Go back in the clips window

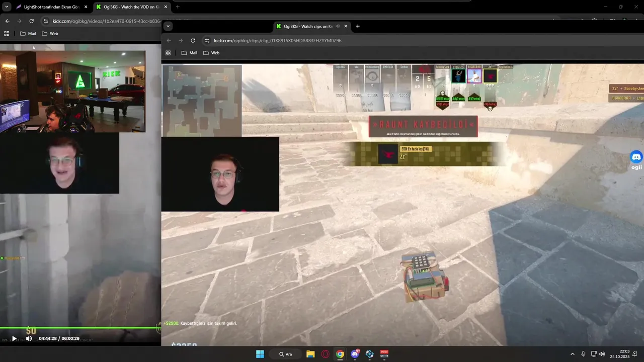(x=169, y=40)
